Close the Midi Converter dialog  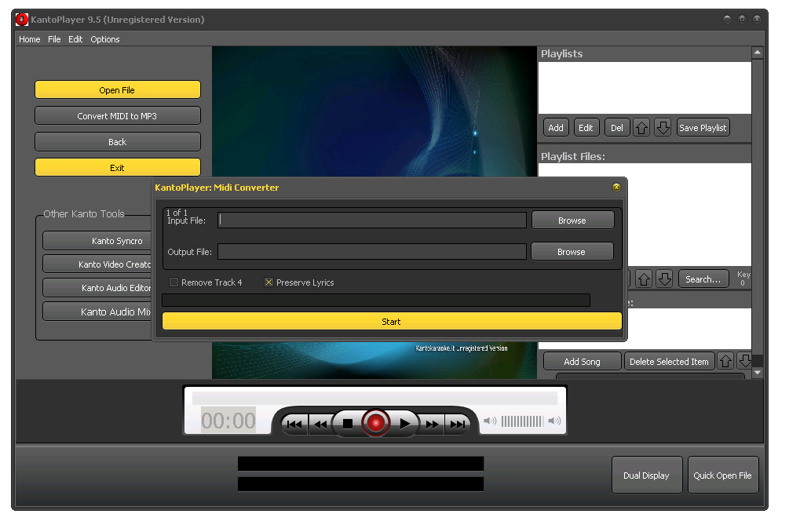616,187
